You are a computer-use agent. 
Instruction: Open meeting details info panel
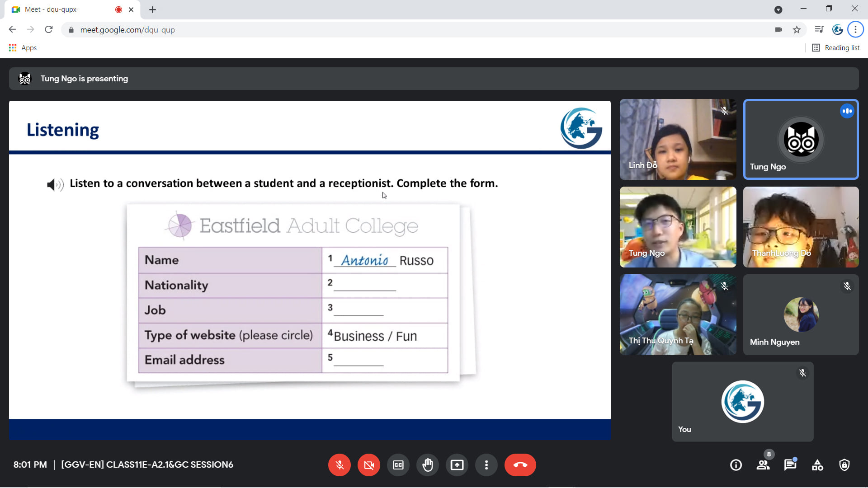(736, 465)
